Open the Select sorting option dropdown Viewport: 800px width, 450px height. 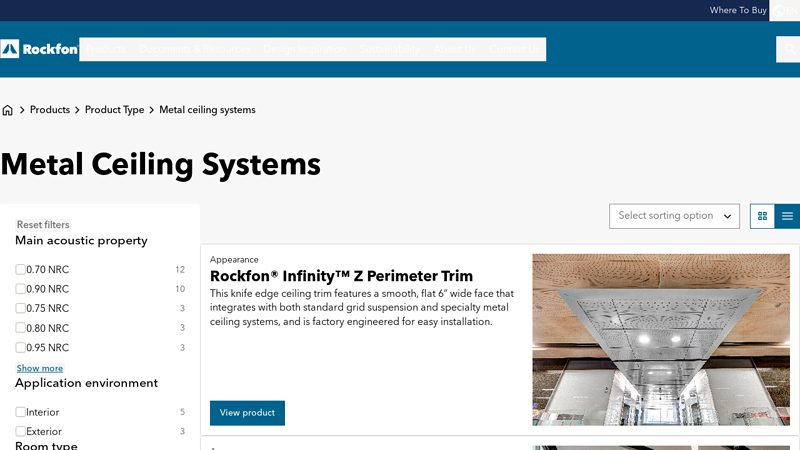pyautogui.click(x=674, y=216)
